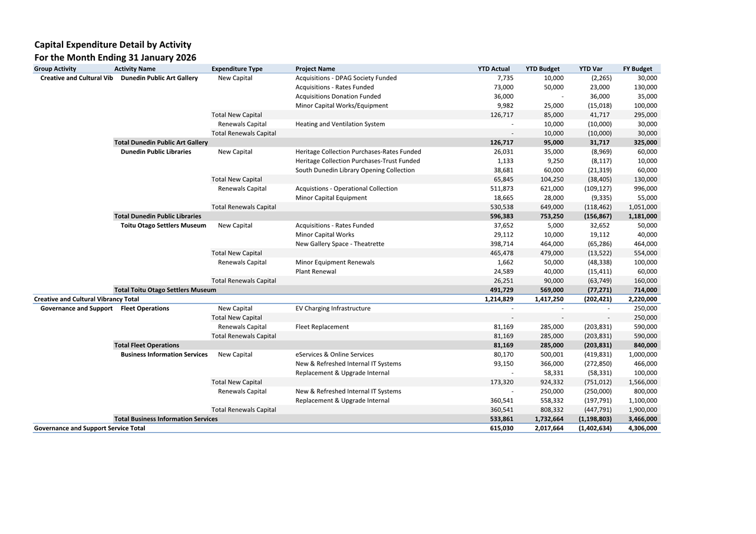
Task: Click project 'EV Charging Infrastructure'
Action: coord(333,309)
